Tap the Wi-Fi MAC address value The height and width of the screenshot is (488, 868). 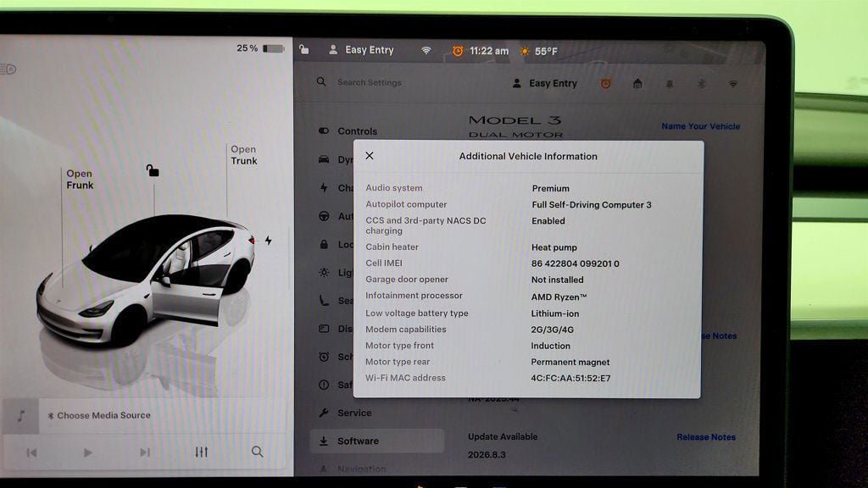coord(570,379)
